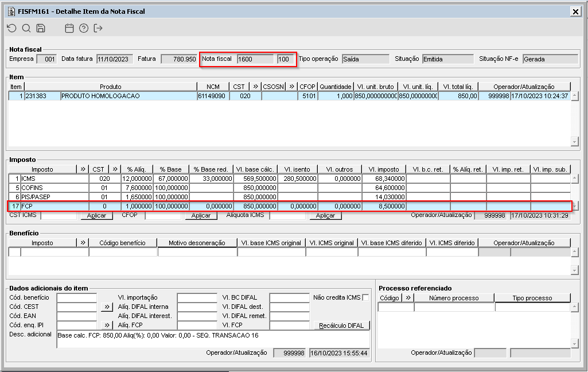The width and height of the screenshot is (588, 372).
Task: Open the calendar toolbar icon
Action: (69, 28)
